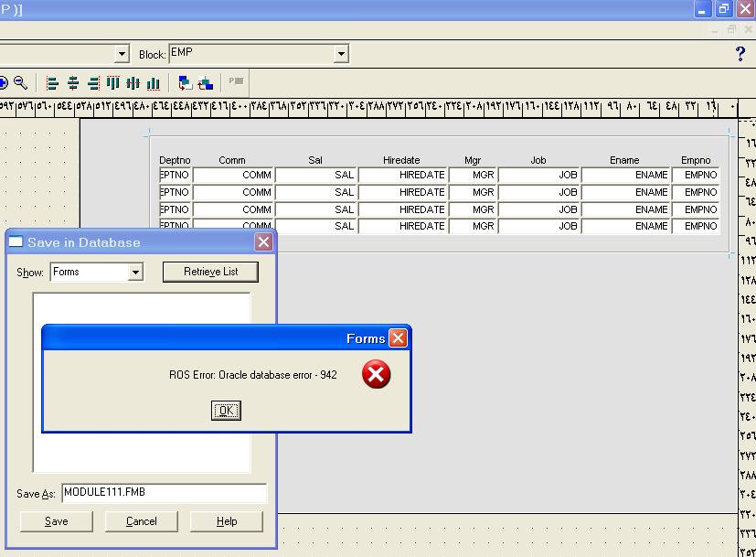The image size is (756, 557).
Task: Click the Align Left toolbar icon
Action: [52, 83]
